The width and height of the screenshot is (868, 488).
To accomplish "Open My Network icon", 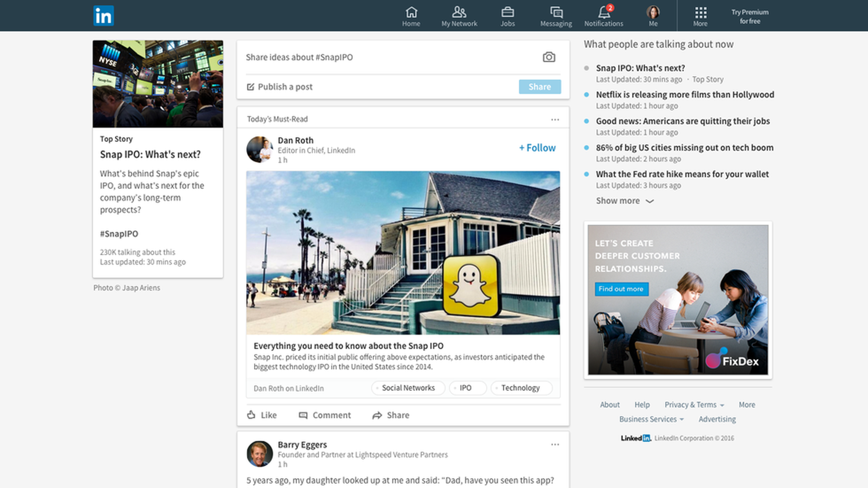I will [459, 12].
